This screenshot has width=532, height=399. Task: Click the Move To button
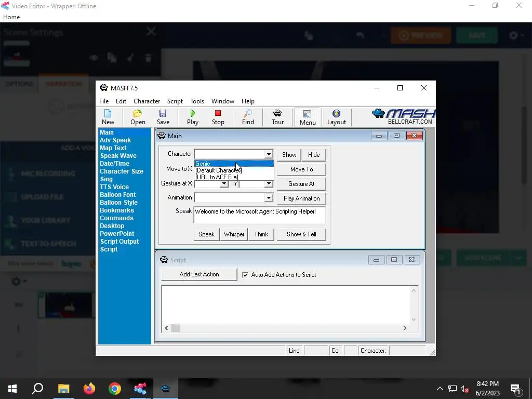[302, 169]
